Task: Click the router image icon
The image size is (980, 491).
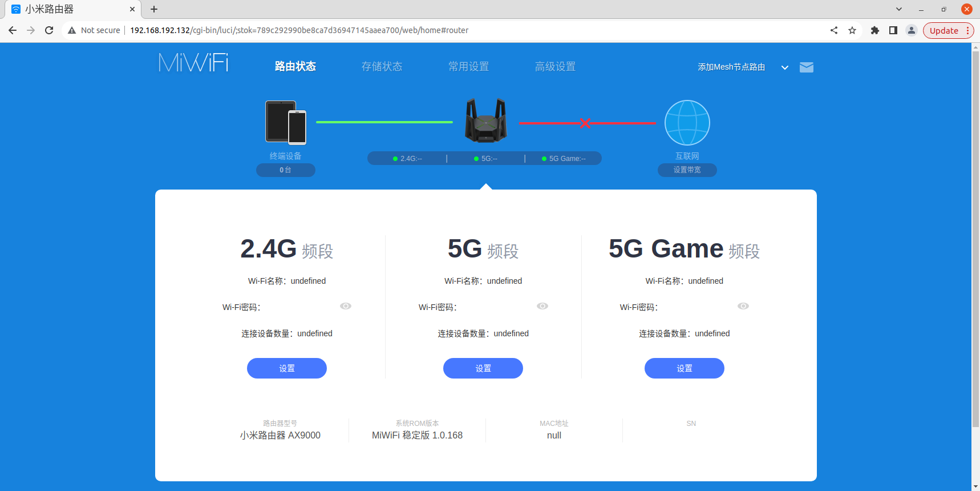Action: [485, 120]
